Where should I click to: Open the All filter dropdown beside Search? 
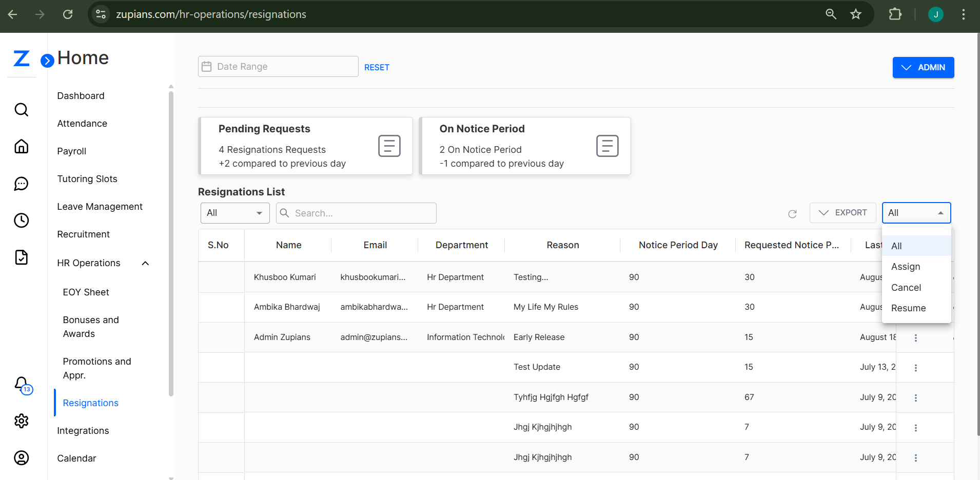point(234,213)
